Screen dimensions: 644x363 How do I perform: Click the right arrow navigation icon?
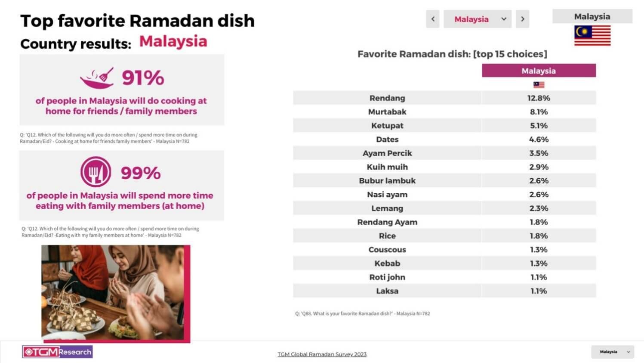(522, 19)
